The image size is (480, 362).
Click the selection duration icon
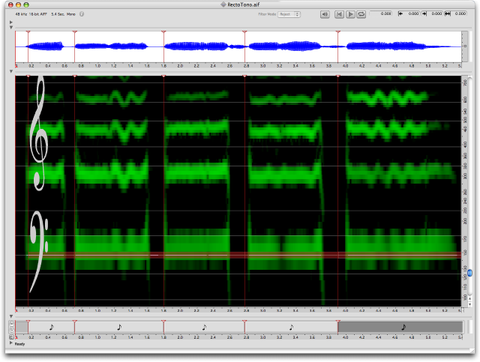pyautogui.click(x=448, y=14)
